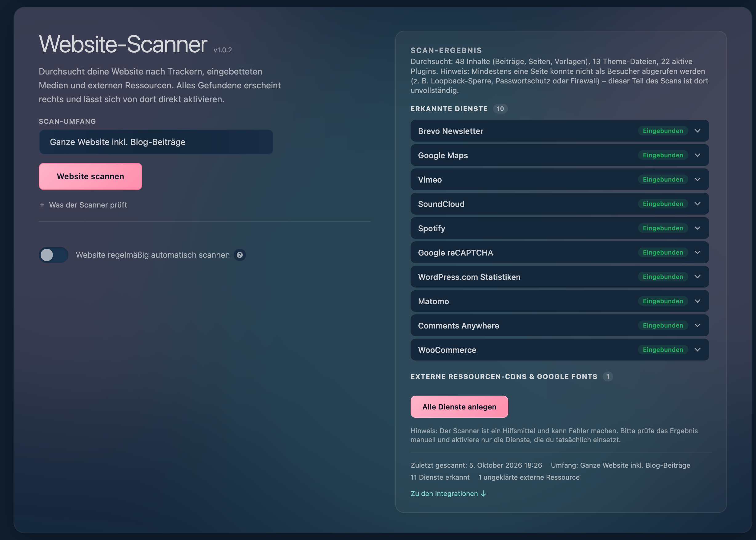Image resolution: width=756 pixels, height=540 pixels.
Task: Click the down arrow icon after 'Zu den Integrationen'
Action: (483, 494)
